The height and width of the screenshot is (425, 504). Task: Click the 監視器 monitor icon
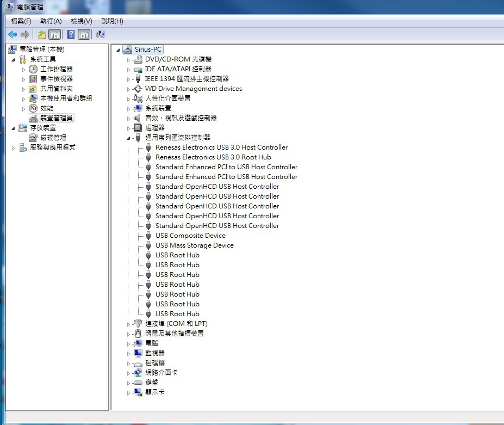(x=138, y=353)
